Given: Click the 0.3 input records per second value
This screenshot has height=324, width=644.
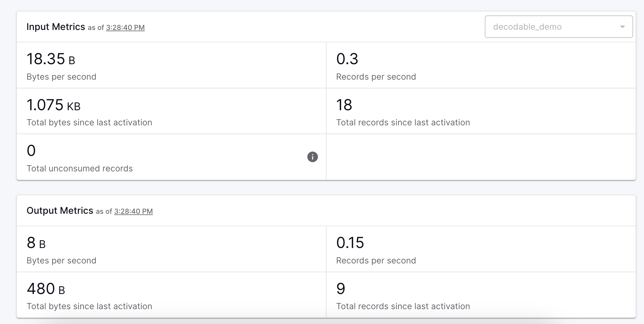Looking at the screenshot, I should click(x=347, y=59).
